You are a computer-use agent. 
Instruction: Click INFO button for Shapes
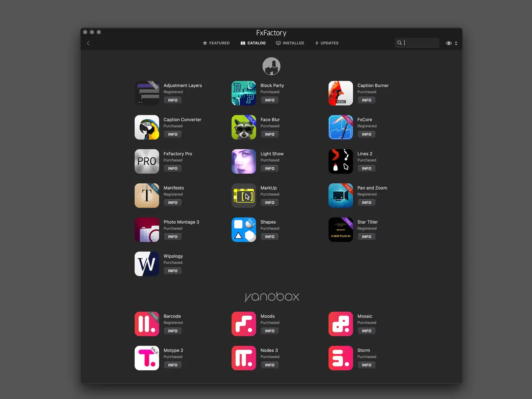coord(270,236)
